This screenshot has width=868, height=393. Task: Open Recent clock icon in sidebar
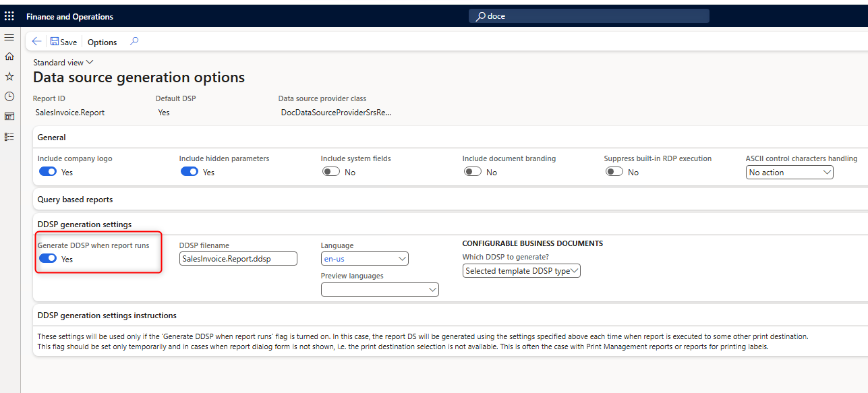pos(9,96)
